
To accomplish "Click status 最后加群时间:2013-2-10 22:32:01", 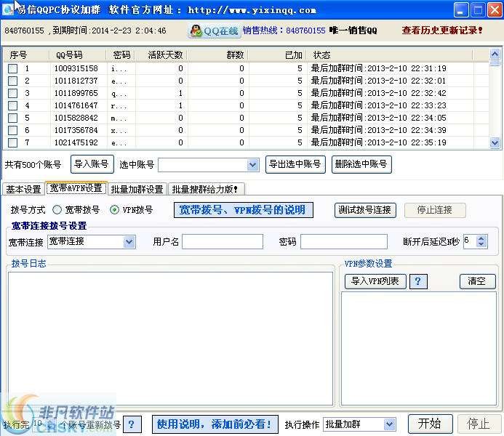I will [x=378, y=81].
